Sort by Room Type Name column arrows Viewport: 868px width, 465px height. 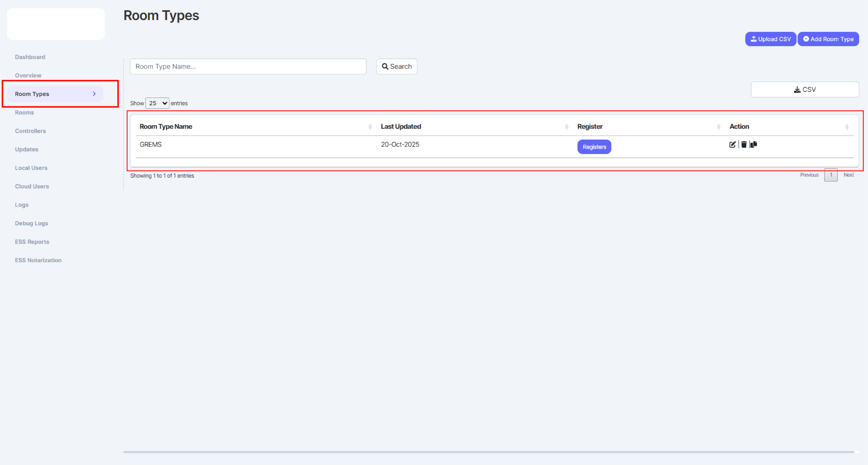click(370, 127)
